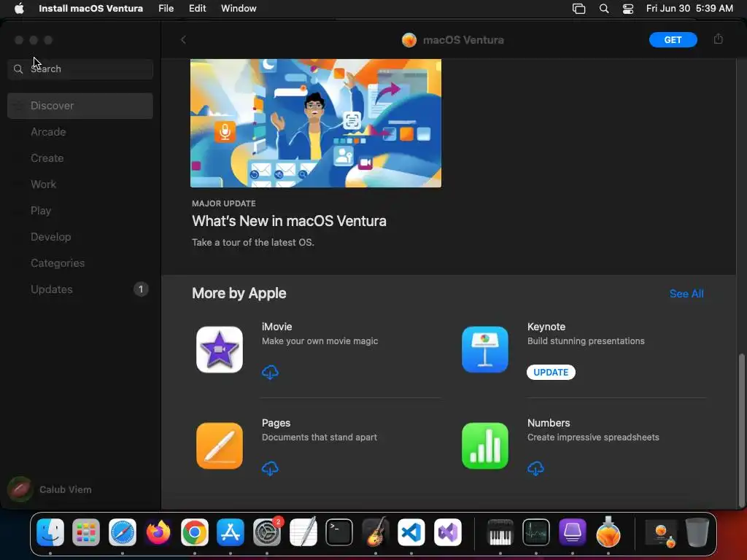Open Launchpad from the Dock

click(x=86, y=532)
